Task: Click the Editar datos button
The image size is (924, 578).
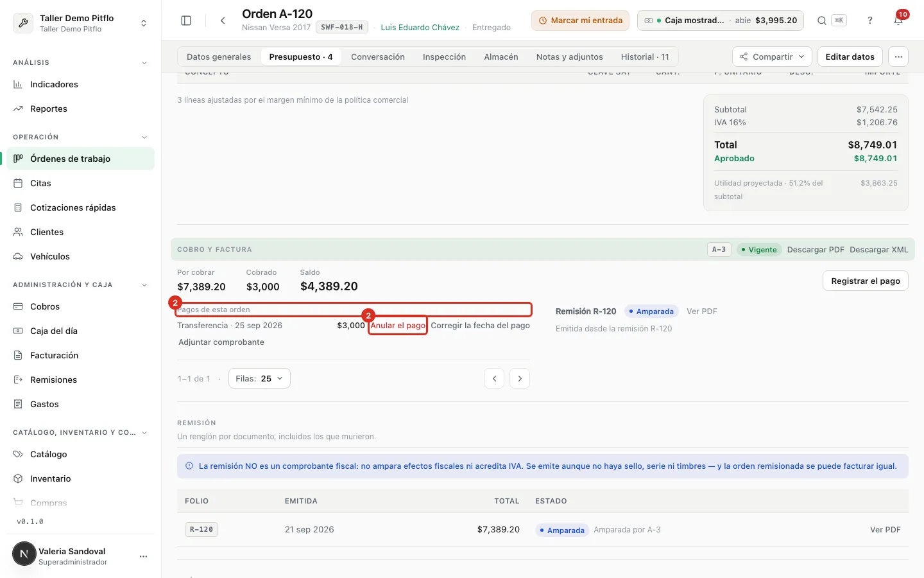Action: pyautogui.click(x=850, y=57)
